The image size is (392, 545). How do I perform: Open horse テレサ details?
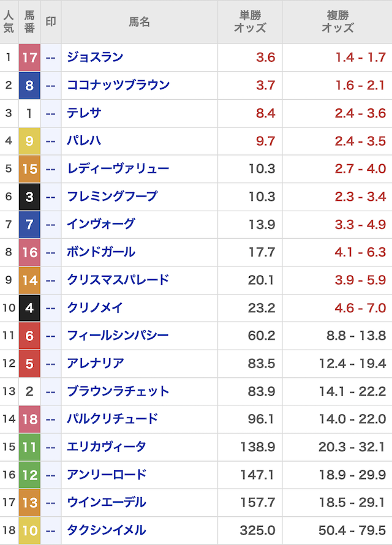(x=84, y=113)
